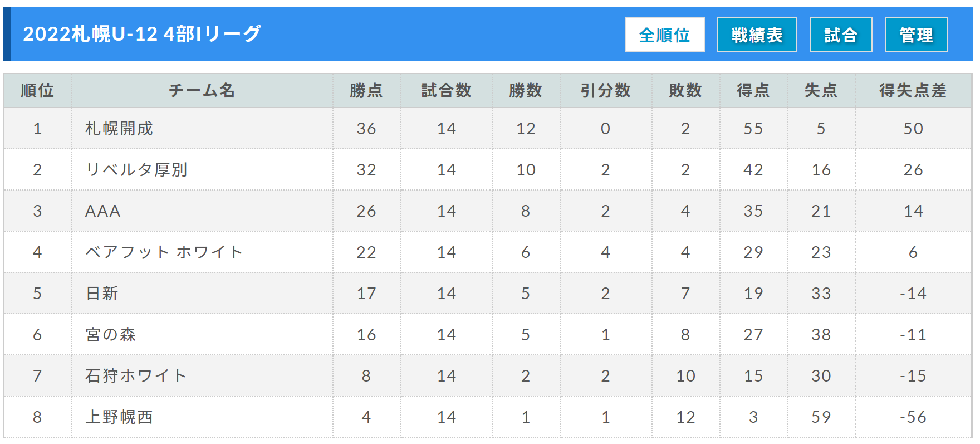Click the ベアフット ホワイト team name
Image resolution: width=980 pixels, height=444 pixels.
coord(164,252)
